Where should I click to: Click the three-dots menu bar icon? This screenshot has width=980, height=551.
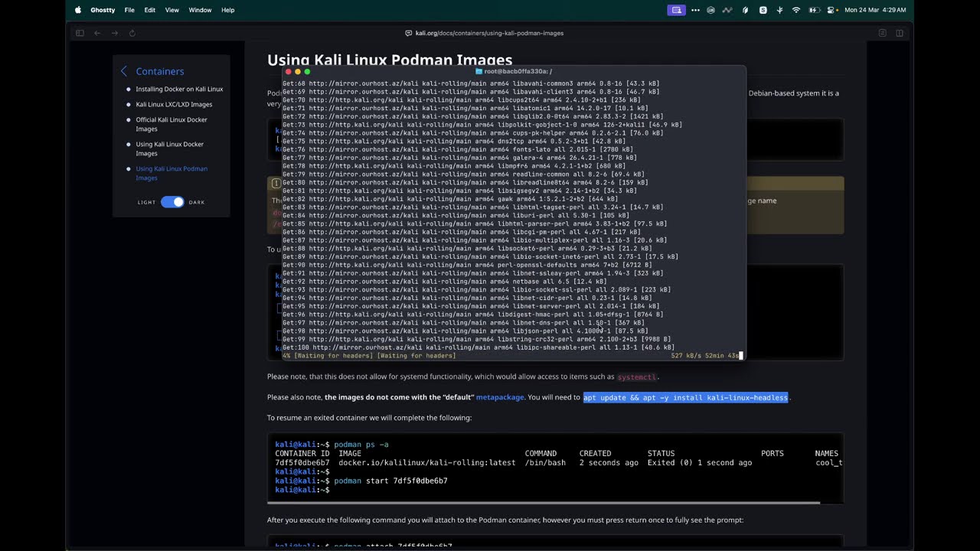click(695, 10)
